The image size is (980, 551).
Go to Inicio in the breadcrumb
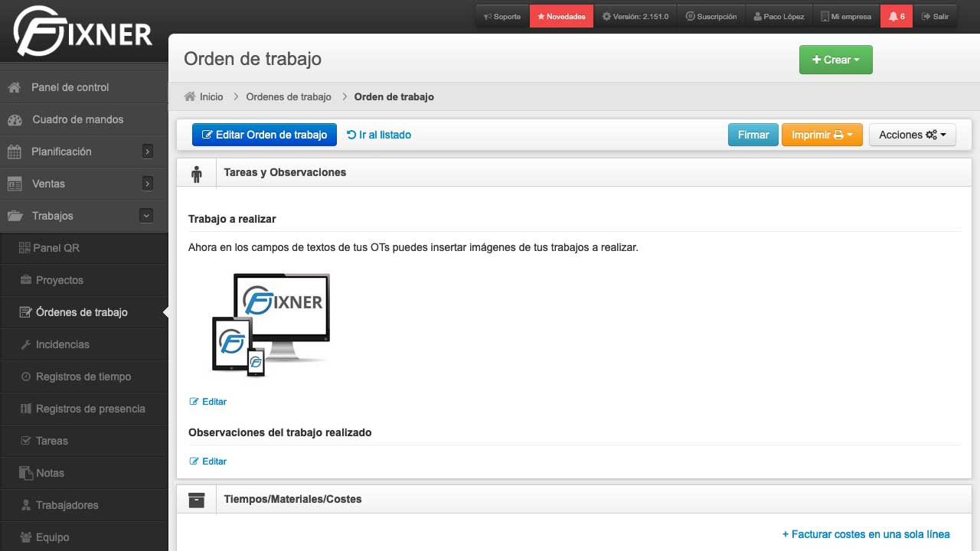[x=211, y=96]
